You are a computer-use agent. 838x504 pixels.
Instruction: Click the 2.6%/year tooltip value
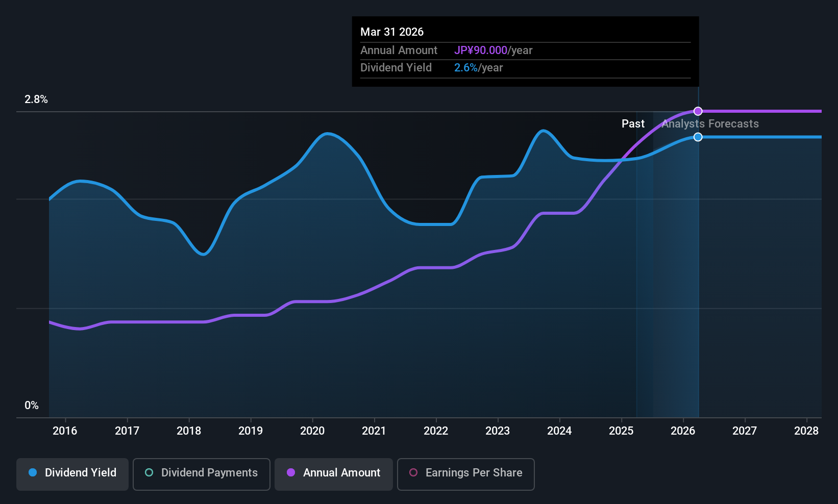click(x=478, y=68)
